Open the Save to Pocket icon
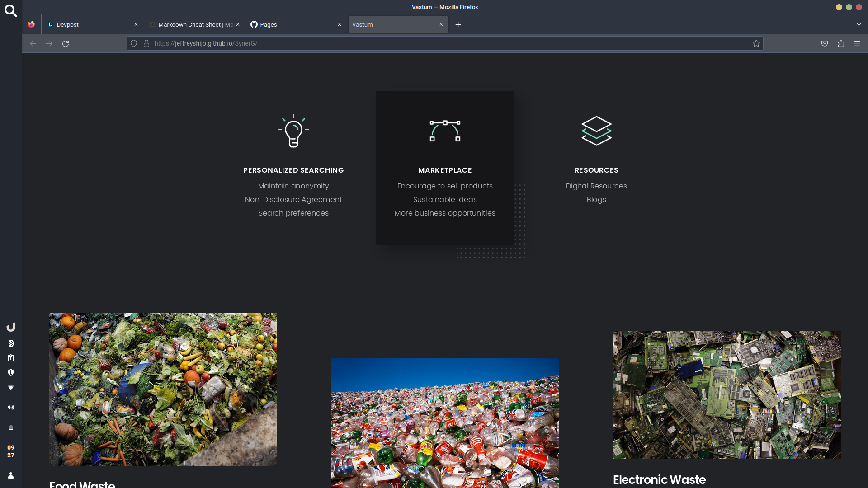 click(x=825, y=43)
